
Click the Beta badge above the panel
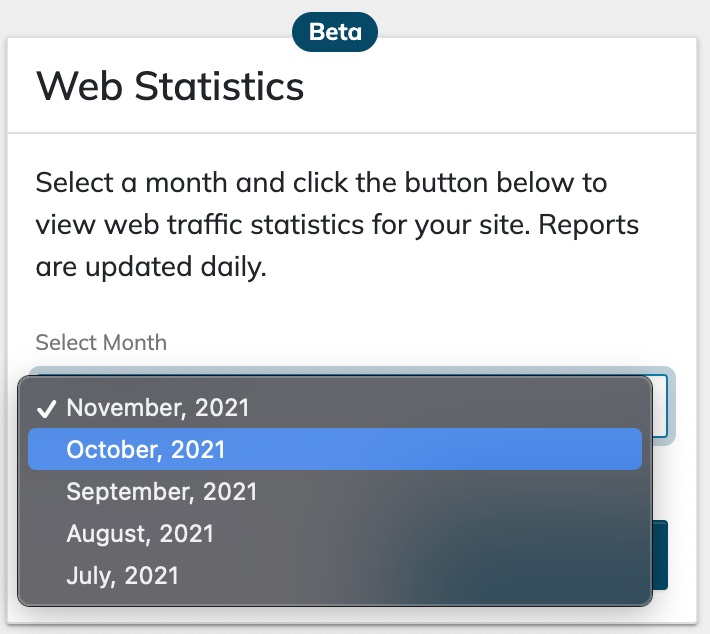(335, 33)
